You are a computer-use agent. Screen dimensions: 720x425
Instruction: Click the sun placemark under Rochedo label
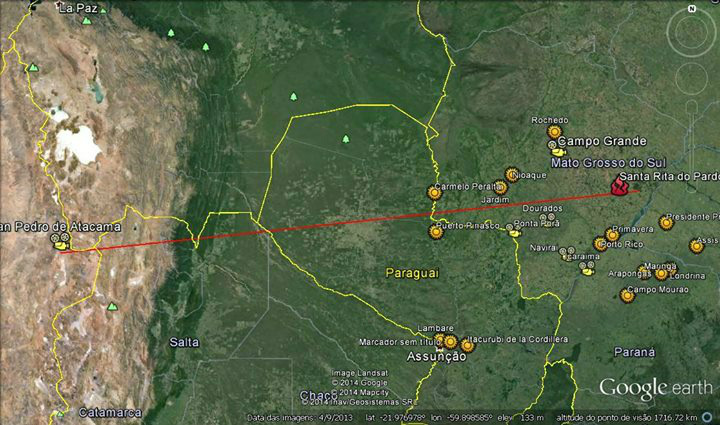click(x=555, y=132)
